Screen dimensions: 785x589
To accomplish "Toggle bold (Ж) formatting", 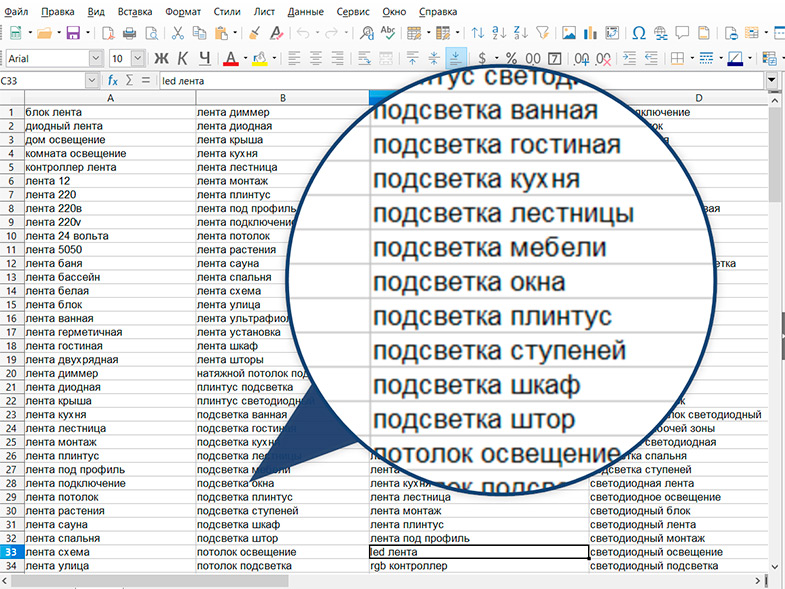I will tap(161, 59).
